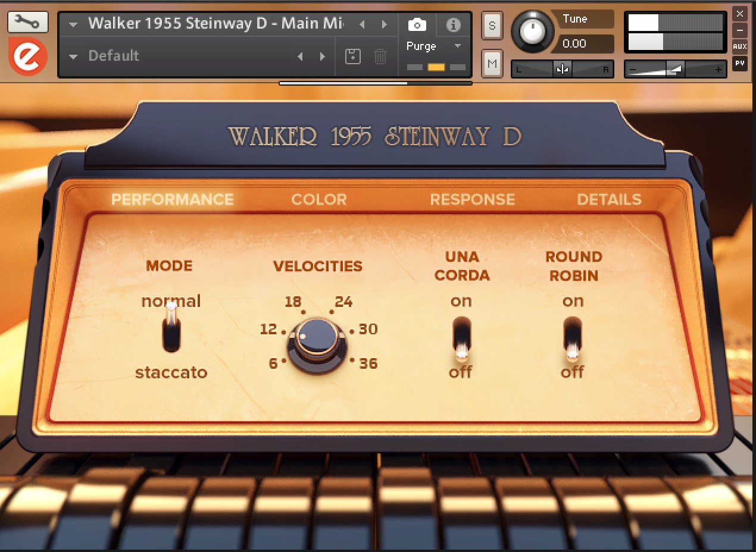Open the Purge dropdown menu

pos(457,46)
